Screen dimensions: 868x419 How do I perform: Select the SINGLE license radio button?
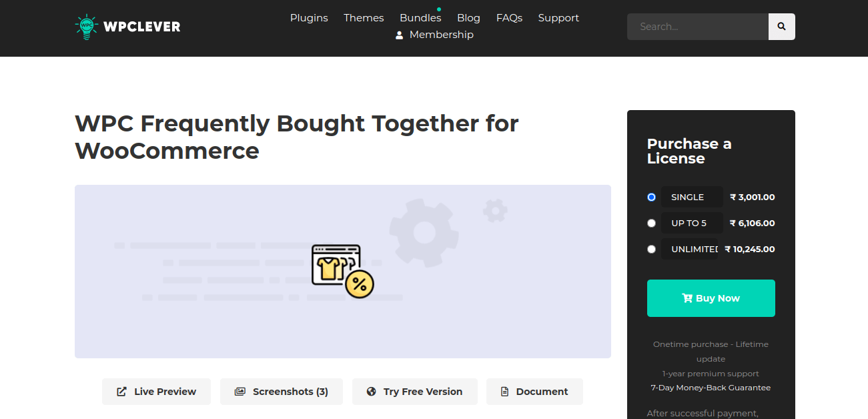click(x=651, y=197)
